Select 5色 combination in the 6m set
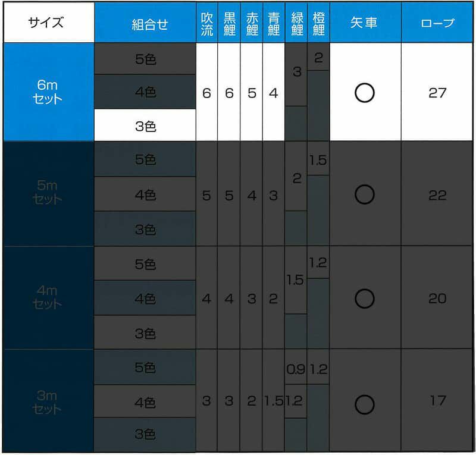The height and width of the screenshot is (455, 476). [145, 59]
